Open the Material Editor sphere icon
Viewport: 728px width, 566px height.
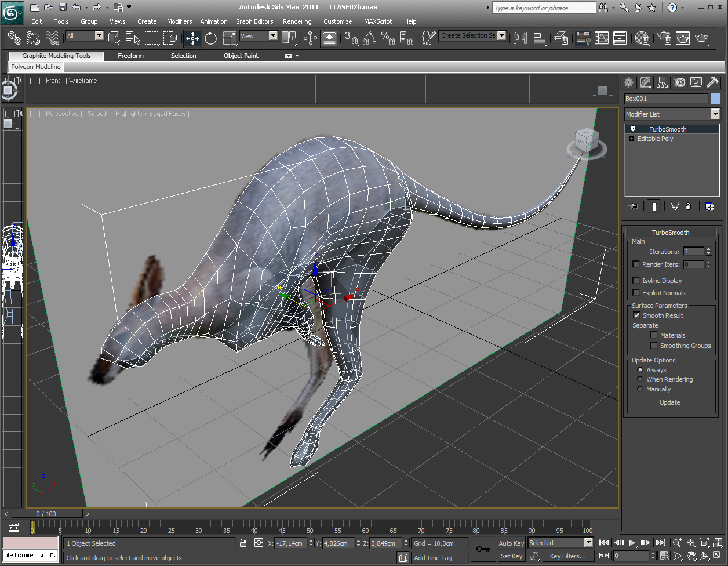coord(642,38)
